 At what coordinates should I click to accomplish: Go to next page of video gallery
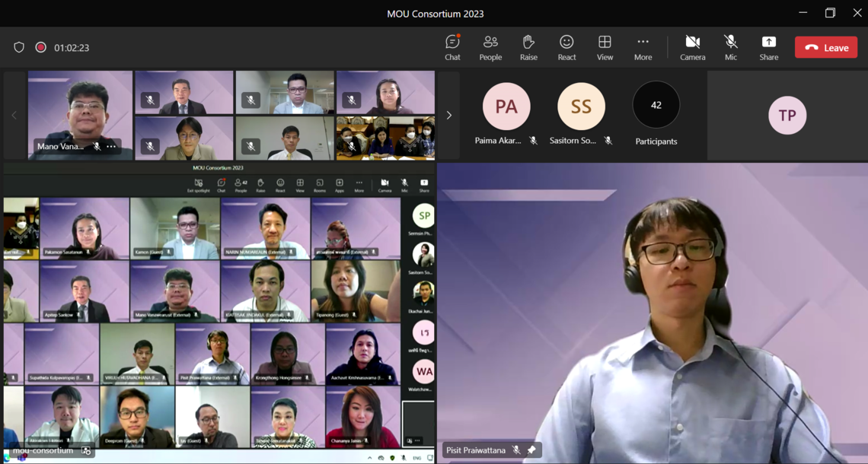(x=448, y=116)
